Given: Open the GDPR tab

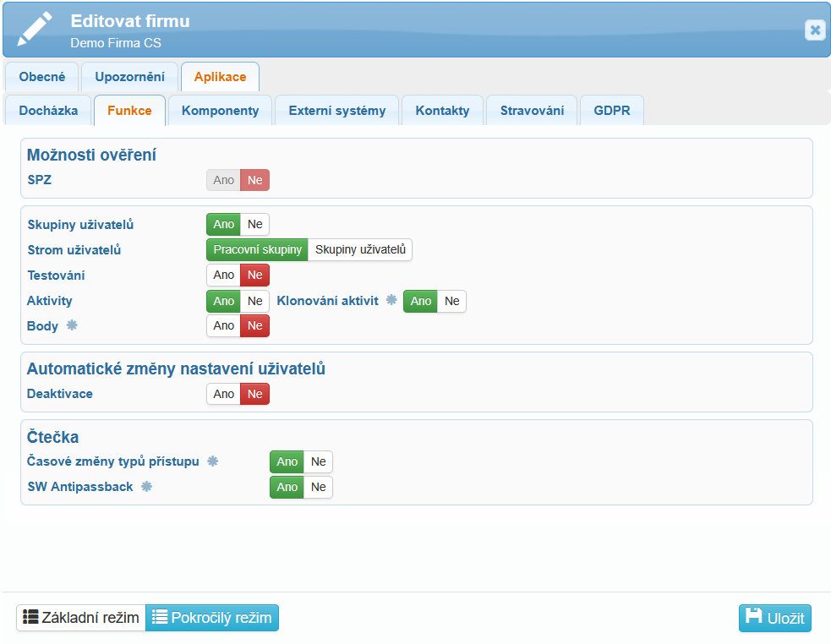Looking at the screenshot, I should tap(611, 111).
